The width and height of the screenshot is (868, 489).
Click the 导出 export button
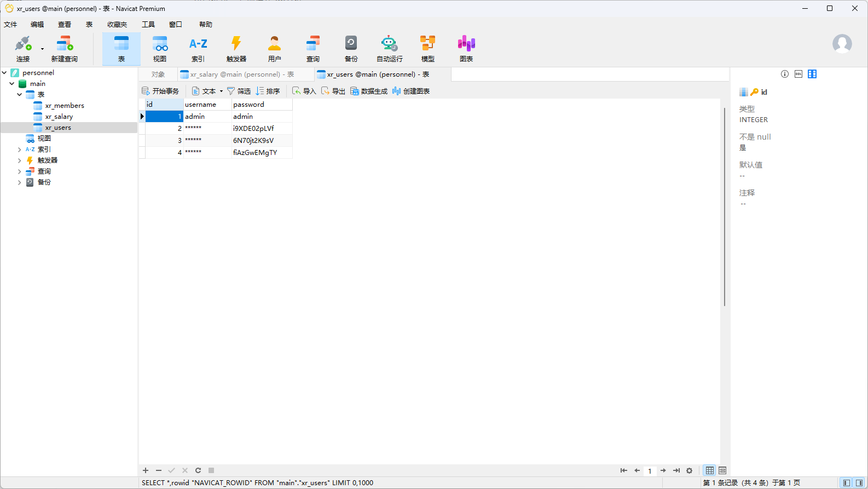333,91
